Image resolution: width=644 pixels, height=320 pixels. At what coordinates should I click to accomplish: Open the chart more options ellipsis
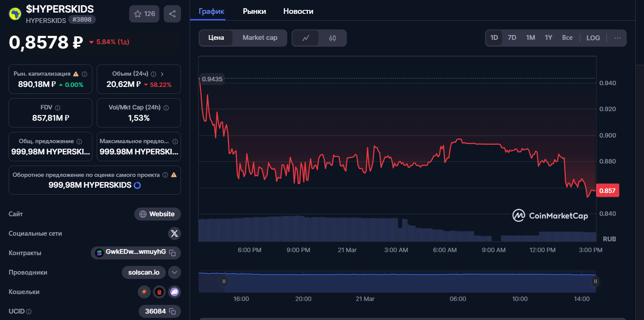[x=618, y=38]
